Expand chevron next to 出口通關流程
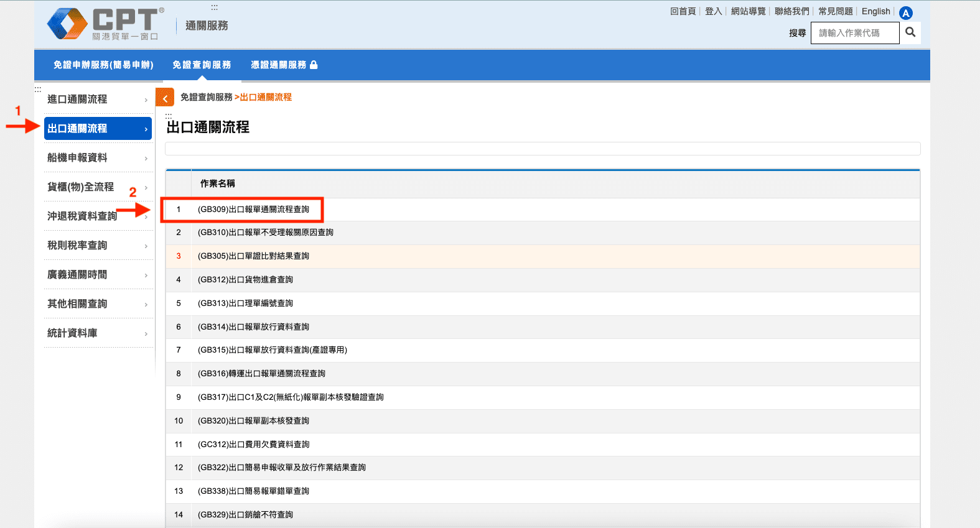The height and width of the screenshot is (528, 980). pyautogui.click(x=146, y=129)
